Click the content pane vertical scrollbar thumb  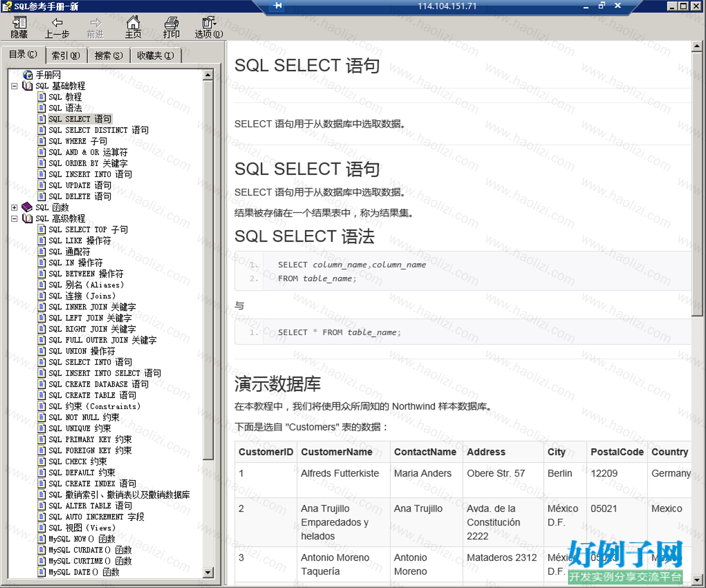697,184
